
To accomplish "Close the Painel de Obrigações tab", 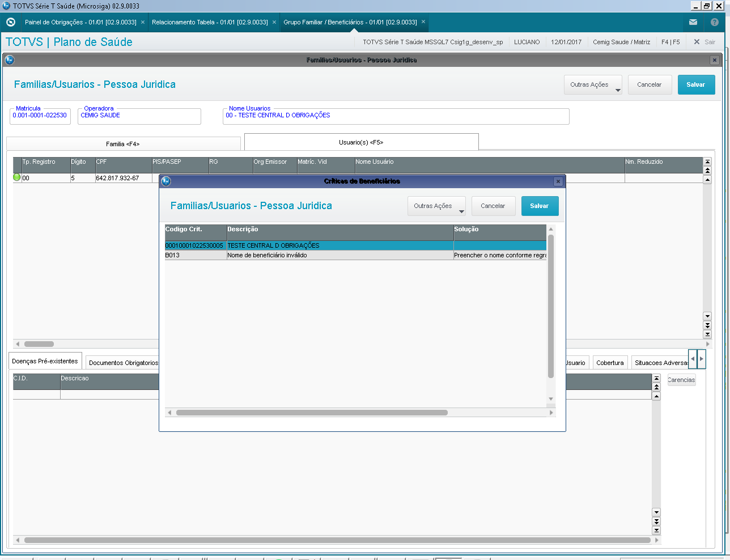I will pos(143,22).
